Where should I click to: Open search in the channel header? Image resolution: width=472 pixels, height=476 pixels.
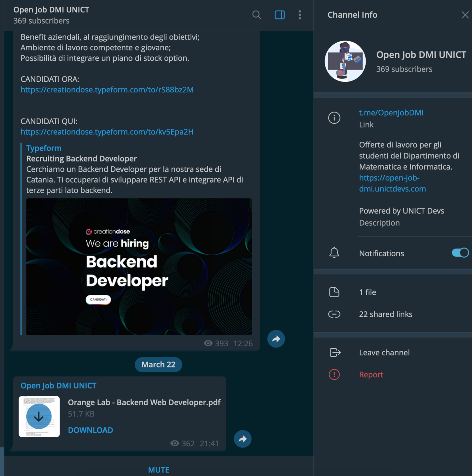click(x=257, y=15)
